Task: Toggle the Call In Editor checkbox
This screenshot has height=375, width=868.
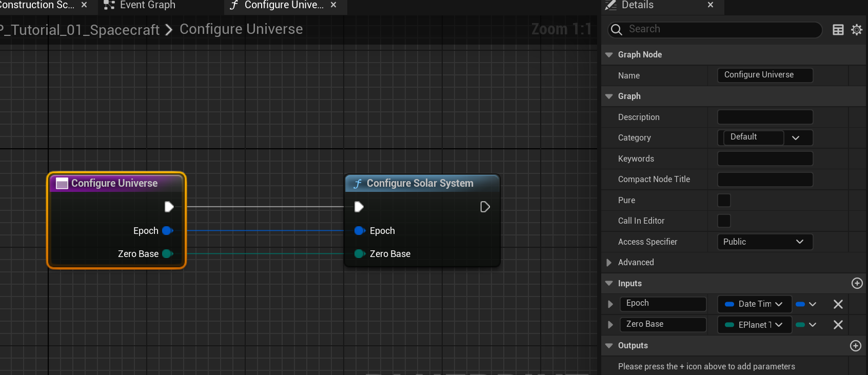Action: (724, 221)
